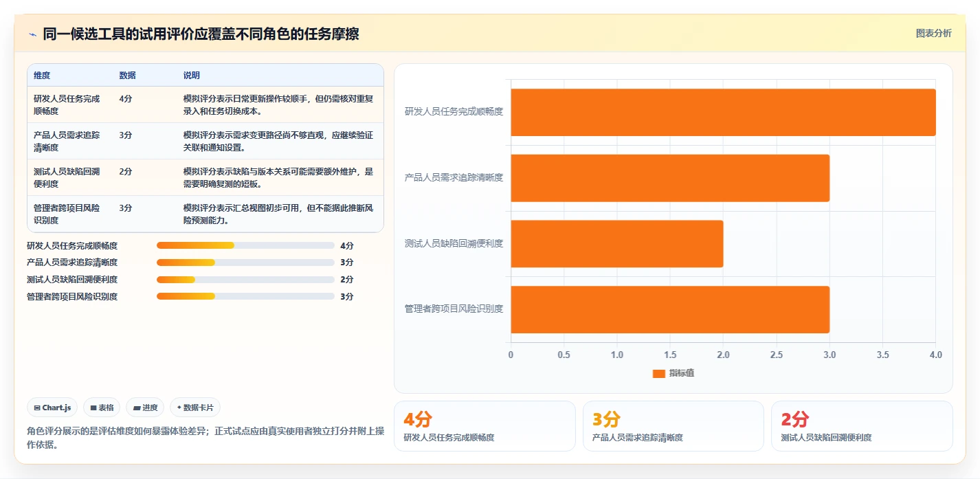Click the 2分 value beside progress bar
The width and height of the screenshot is (980, 479).
tap(346, 280)
